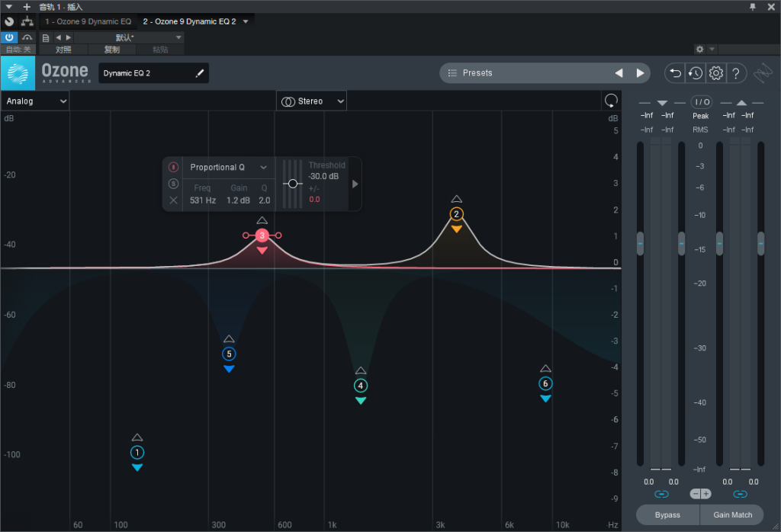Expand the triangle menu in title bar
The width and height of the screenshot is (781, 532).
(x=9, y=7)
